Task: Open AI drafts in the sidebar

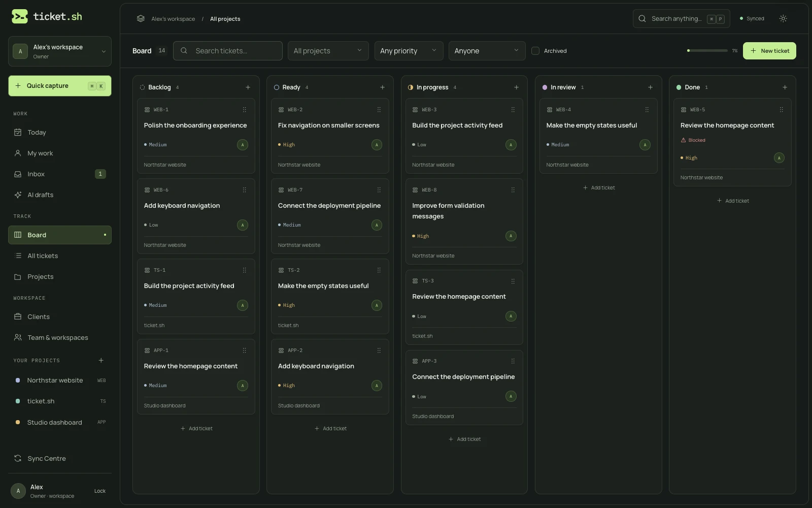Action: pyautogui.click(x=60, y=195)
